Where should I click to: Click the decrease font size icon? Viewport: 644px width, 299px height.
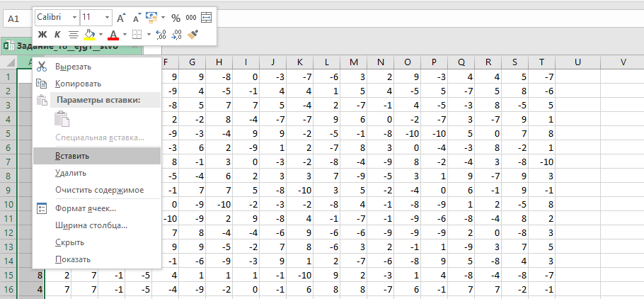(x=137, y=17)
